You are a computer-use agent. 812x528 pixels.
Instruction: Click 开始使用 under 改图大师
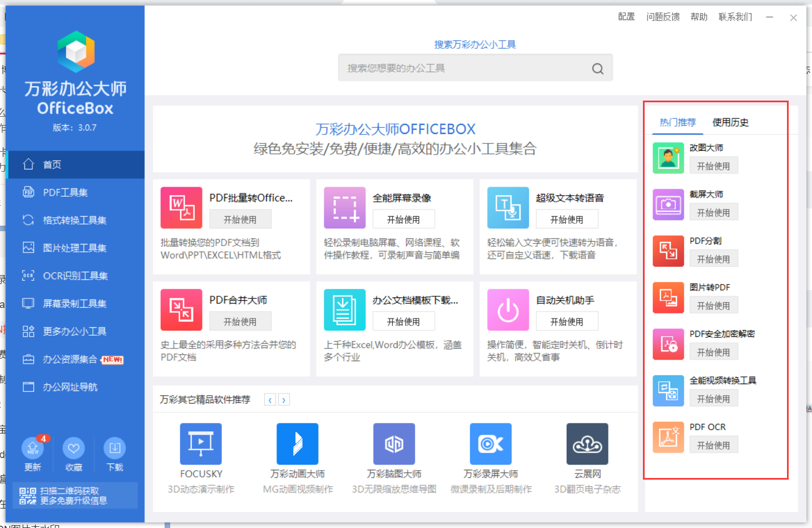pos(714,166)
